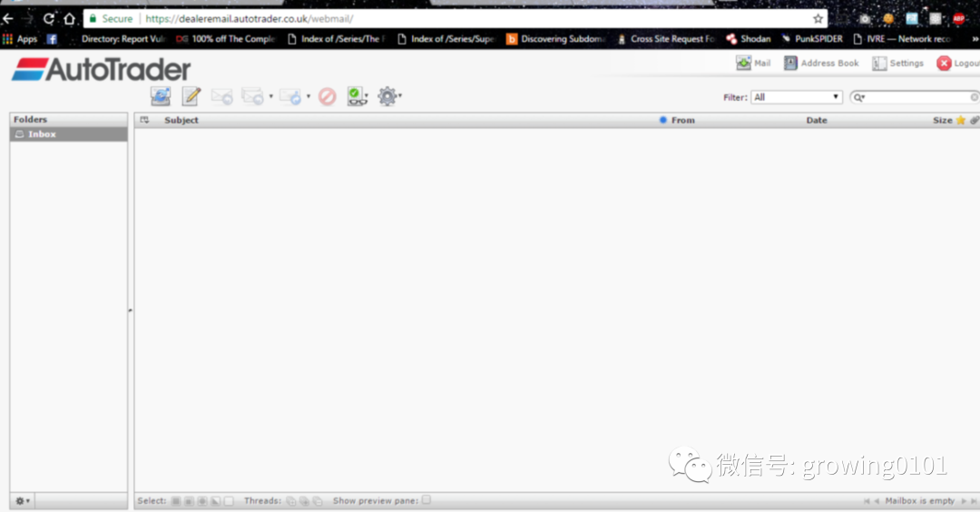The height and width of the screenshot is (512, 980).
Task: Click the Reply All double-envelope icon
Action: tap(253, 97)
